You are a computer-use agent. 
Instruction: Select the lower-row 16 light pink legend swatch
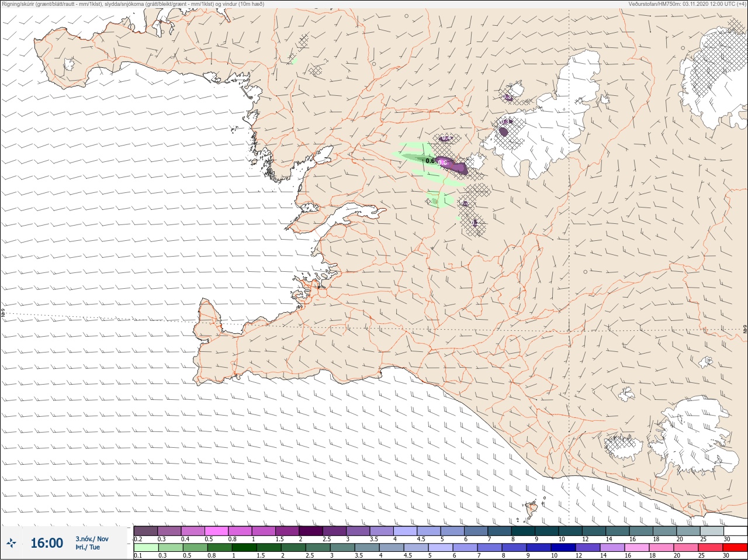point(637,548)
